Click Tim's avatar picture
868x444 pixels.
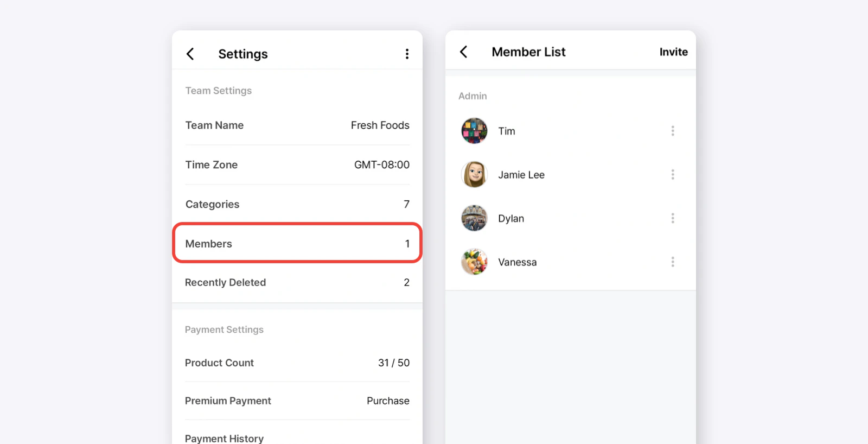pyautogui.click(x=474, y=130)
